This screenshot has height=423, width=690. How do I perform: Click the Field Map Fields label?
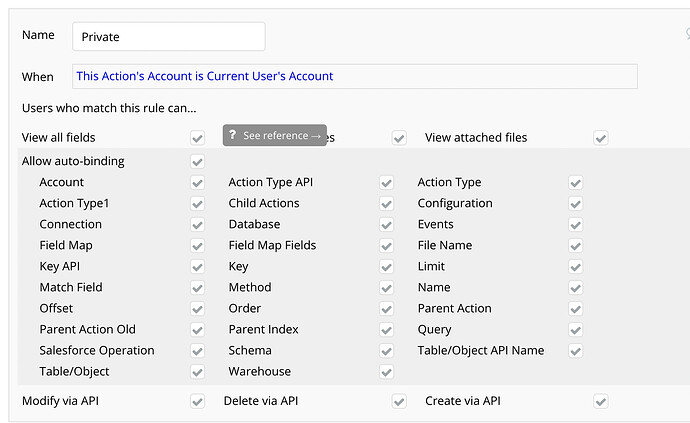[272, 245]
